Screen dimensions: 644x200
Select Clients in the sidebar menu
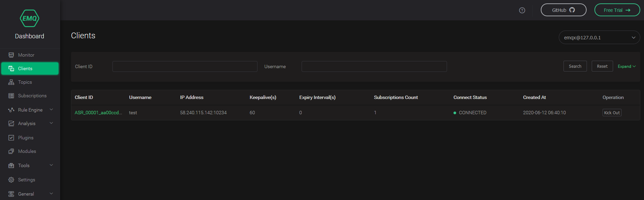30,68
